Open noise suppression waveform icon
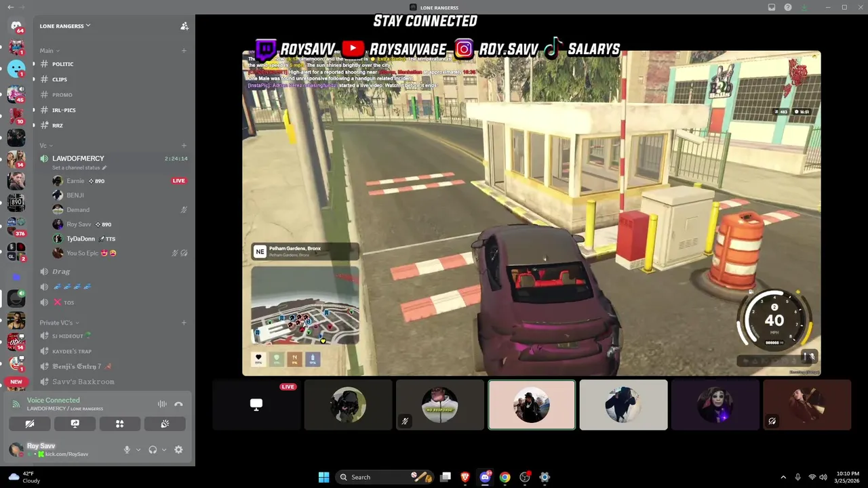Screen dimensions: 868x488 point(162,404)
